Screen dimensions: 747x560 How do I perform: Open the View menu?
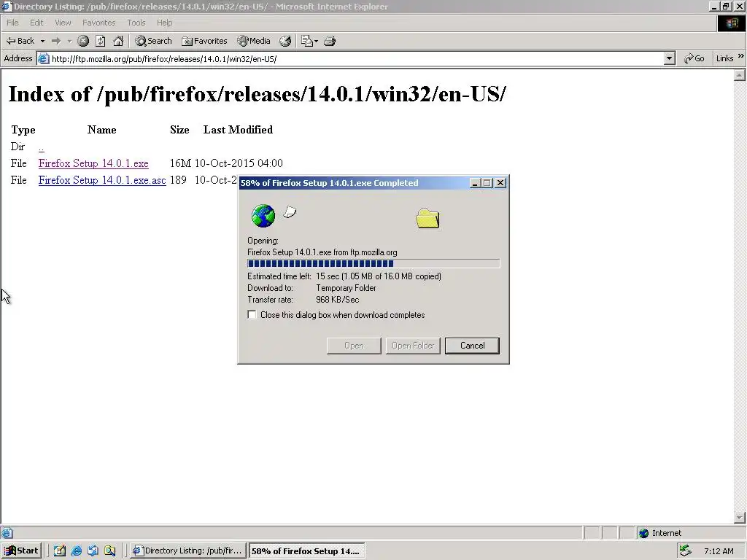(x=63, y=23)
